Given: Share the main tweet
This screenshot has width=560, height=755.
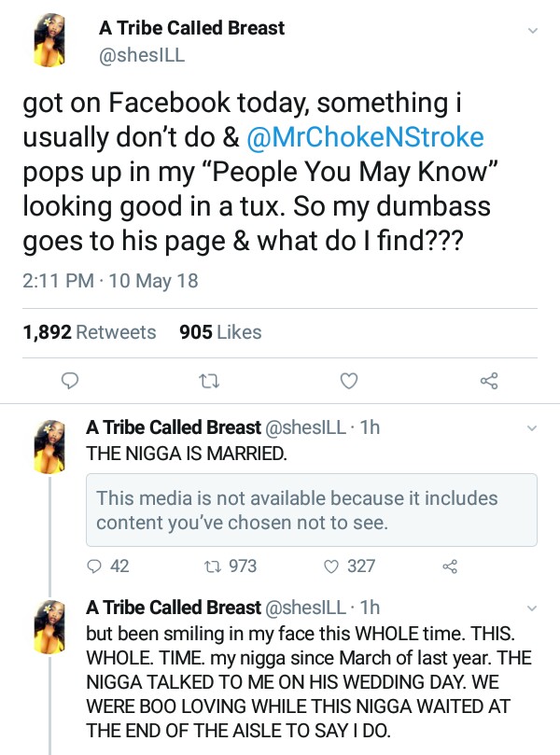Looking at the screenshot, I should (x=488, y=380).
